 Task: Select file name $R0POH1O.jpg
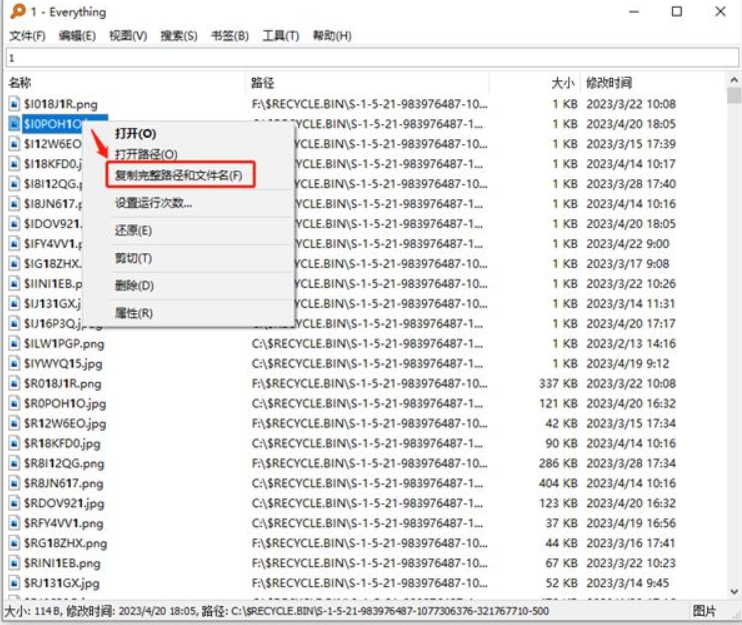coord(65,404)
